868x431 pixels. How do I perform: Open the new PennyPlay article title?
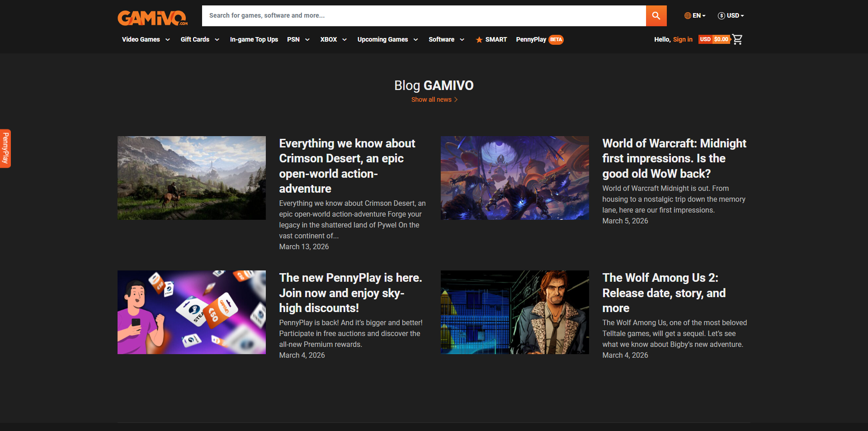pyautogui.click(x=351, y=293)
